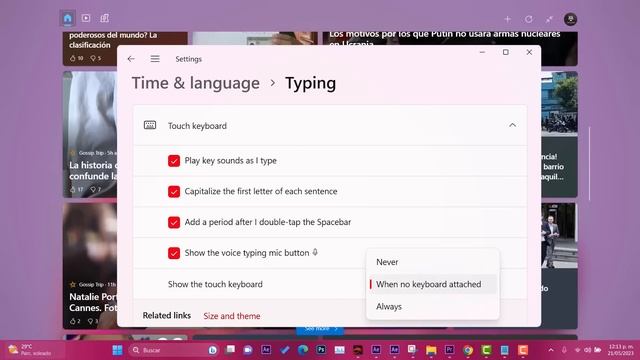Disable Add a period after double-tap Spacebar
Viewport: 640px width, 360px height.
click(x=174, y=222)
